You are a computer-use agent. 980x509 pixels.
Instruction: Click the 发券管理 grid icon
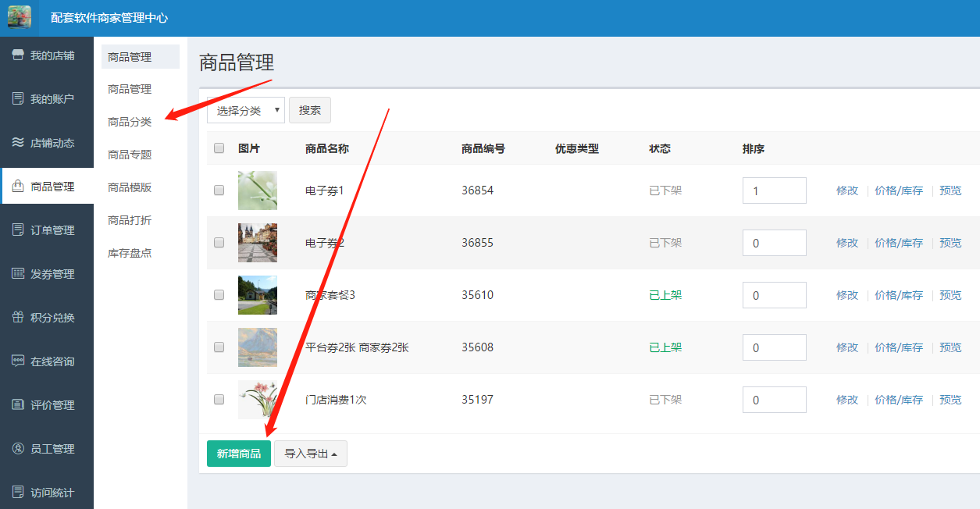coord(18,274)
